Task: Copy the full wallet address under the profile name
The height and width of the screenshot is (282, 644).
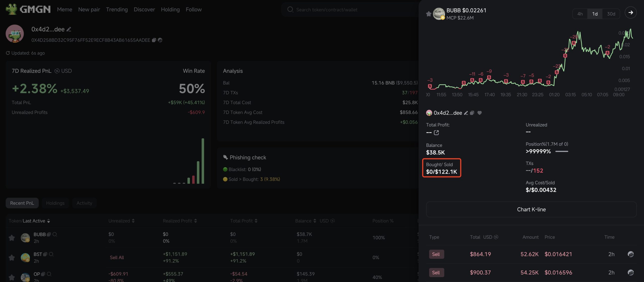Action: coord(154,40)
